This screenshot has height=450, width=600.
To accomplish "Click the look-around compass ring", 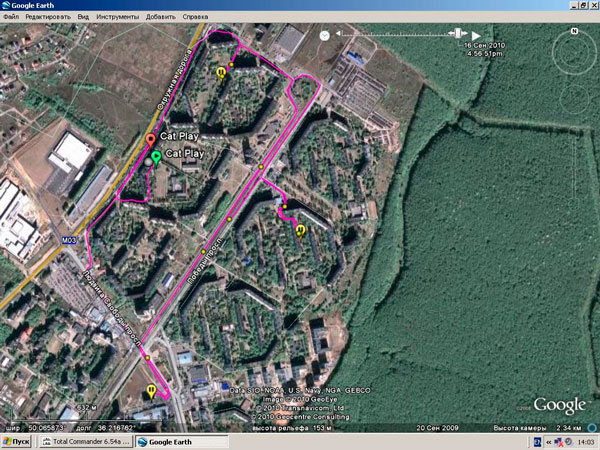I will pos(574,53).
